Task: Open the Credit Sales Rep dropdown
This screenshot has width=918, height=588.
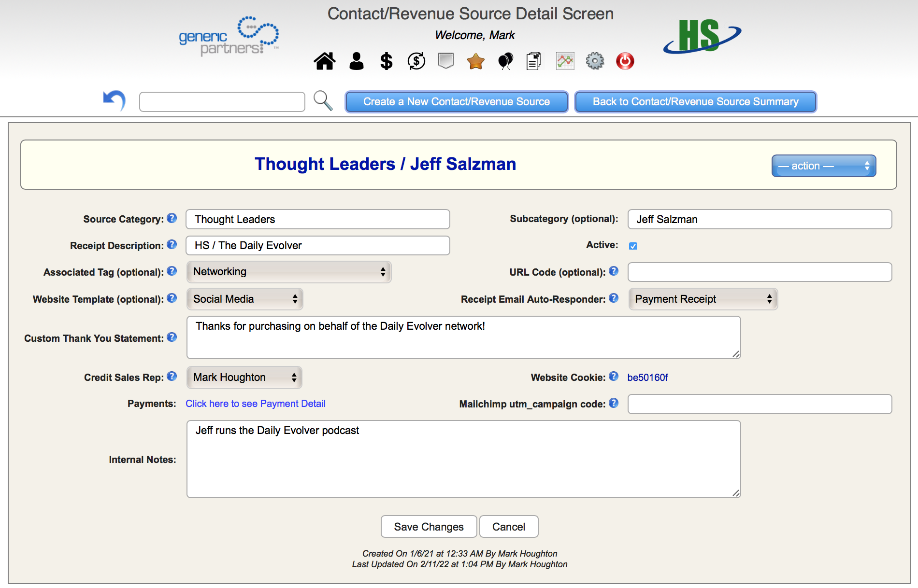Action: [244, 378]
